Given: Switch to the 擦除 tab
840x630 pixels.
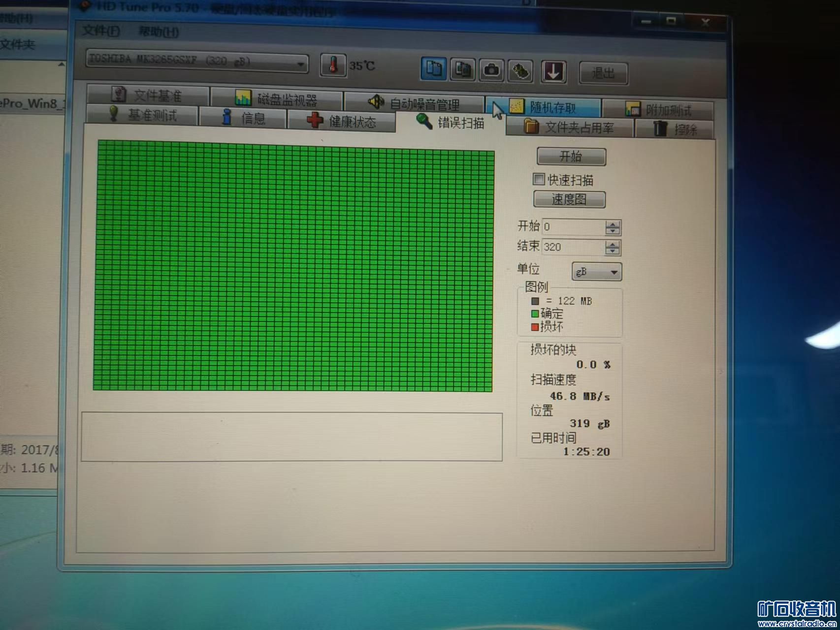Looking at the screenshot, I should point(675,128).
